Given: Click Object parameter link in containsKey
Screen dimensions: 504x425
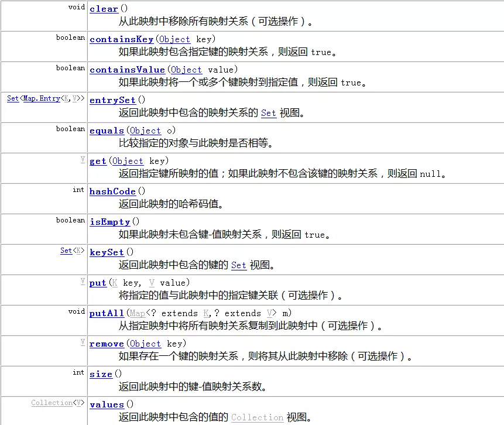Looking at the screenshot, I should tap(174, 39).
